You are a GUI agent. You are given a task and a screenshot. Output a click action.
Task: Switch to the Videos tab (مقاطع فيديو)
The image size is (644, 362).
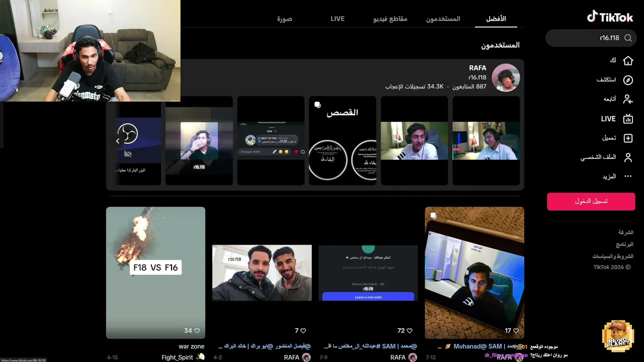click(x=390, y=19)
